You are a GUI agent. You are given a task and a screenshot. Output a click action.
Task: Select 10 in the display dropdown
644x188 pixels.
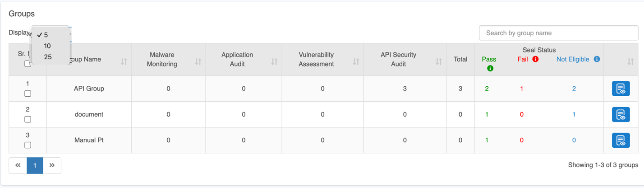[x=47, y=46]
